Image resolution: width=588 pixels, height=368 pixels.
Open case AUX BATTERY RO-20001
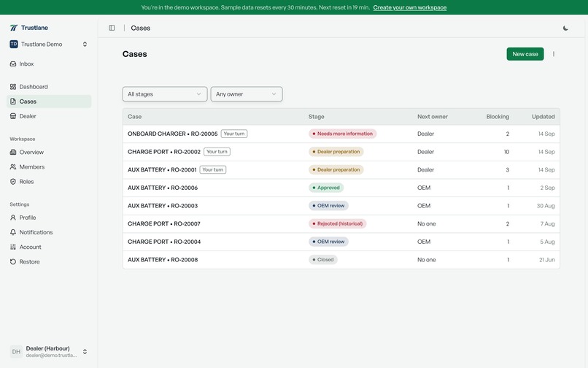(162, 169)
